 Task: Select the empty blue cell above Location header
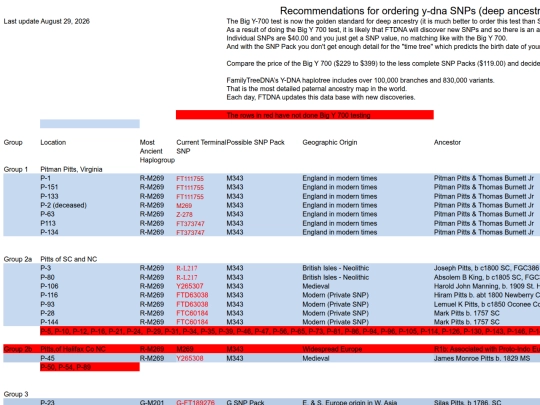[90, 124]
